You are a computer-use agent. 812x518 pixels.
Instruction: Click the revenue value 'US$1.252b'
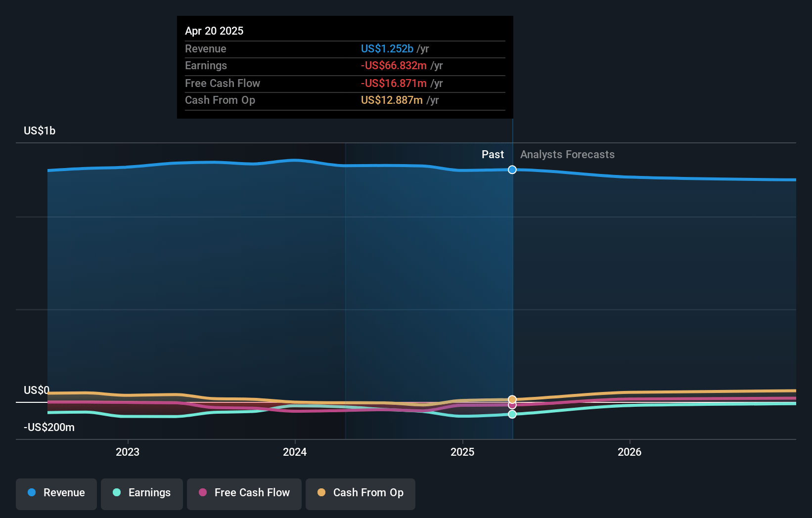coord(387,48)
